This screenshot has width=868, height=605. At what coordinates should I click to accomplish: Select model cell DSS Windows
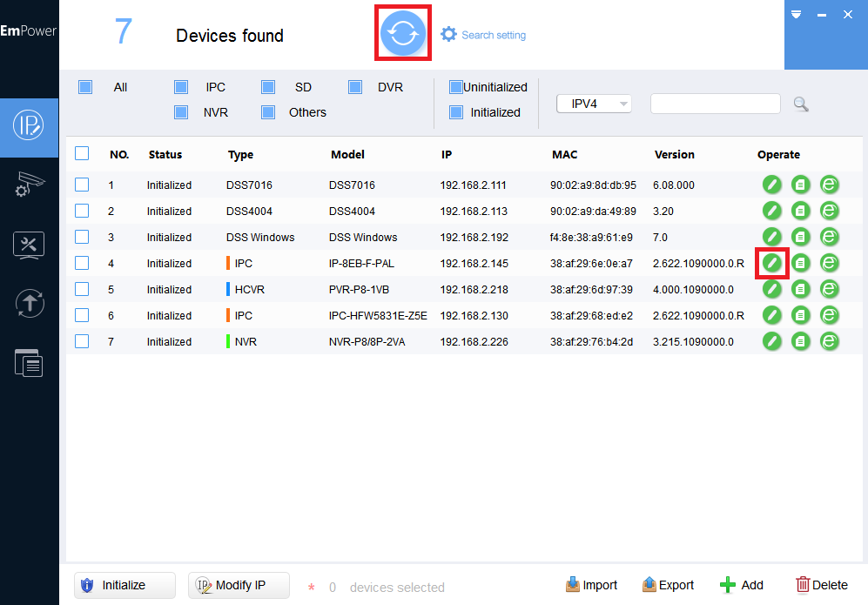[x=363, y=237]
